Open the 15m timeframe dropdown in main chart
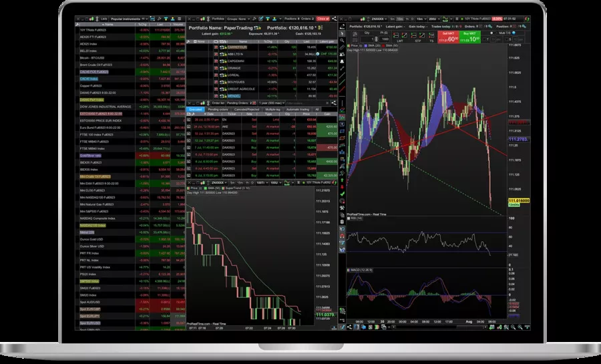Screen dimensions: 601x364 pos(421,19)
